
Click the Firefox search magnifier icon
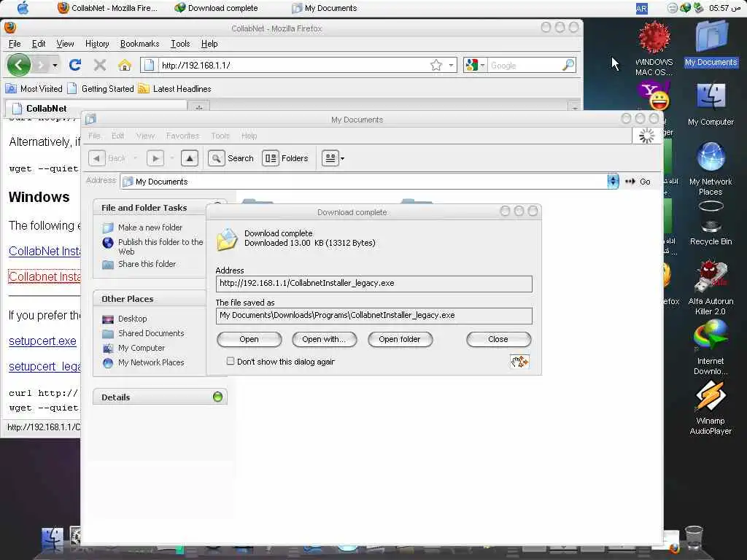[x=568, y=65]
